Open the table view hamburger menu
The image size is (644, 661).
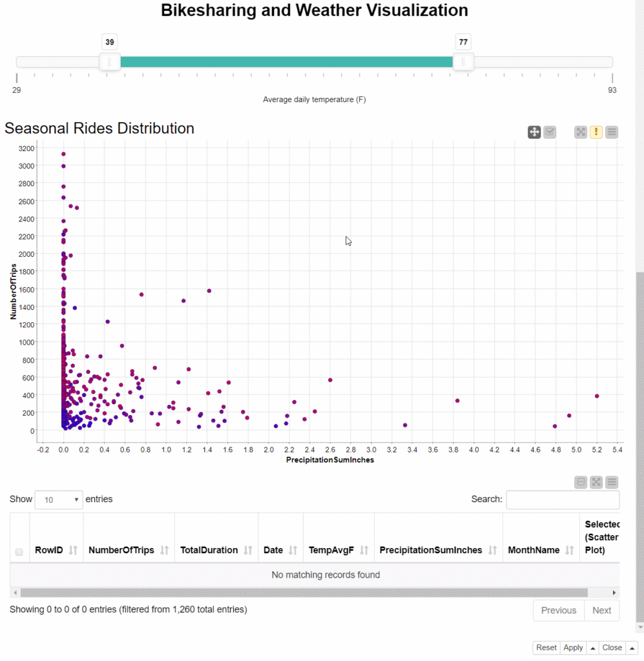point(612,482)
